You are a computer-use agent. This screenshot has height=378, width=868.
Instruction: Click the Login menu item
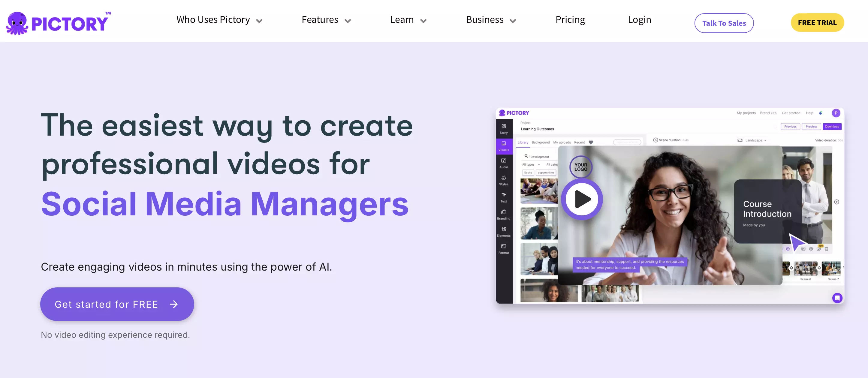tap(639, 19)
